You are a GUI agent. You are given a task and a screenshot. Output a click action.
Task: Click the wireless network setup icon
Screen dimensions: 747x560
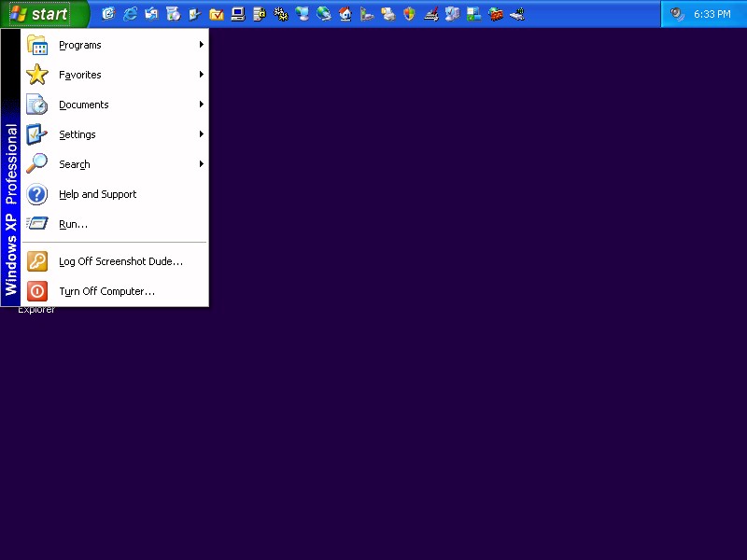click(x=517, y=14)
